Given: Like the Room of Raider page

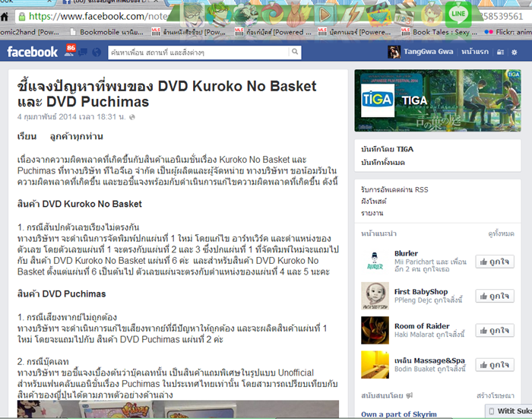Looking at the screenshot, I should [x=495, y=330].
